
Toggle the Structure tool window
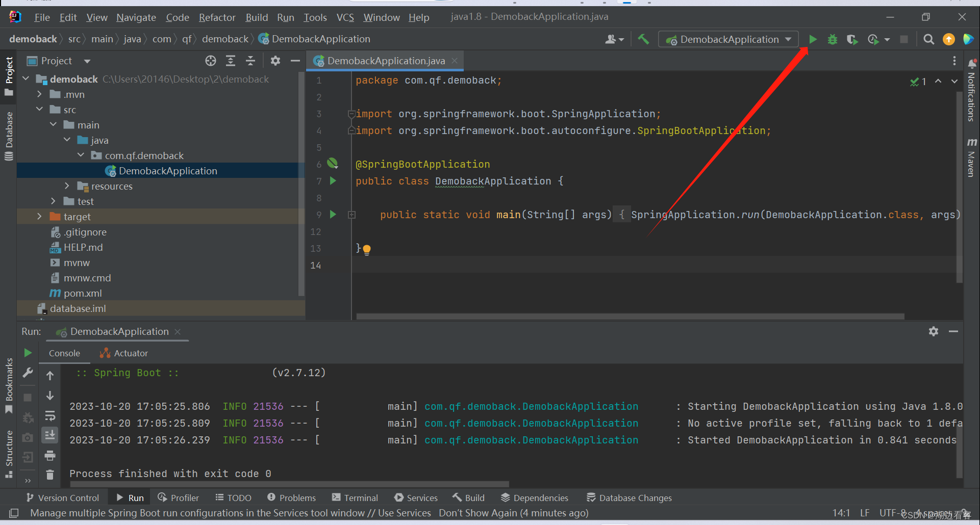[9, 454]
